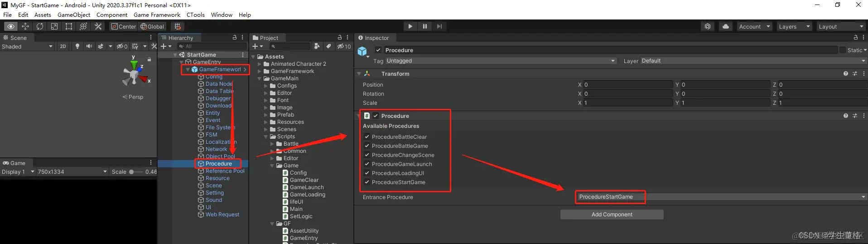This screenshot has width=868, height=244.
Task: Click the Add Component button
Action: (x=612, y=215)
